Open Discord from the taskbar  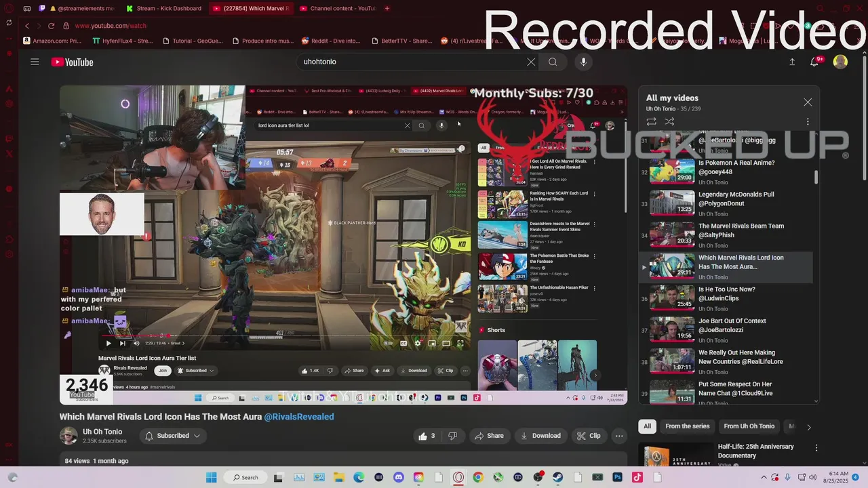[399, 477]
